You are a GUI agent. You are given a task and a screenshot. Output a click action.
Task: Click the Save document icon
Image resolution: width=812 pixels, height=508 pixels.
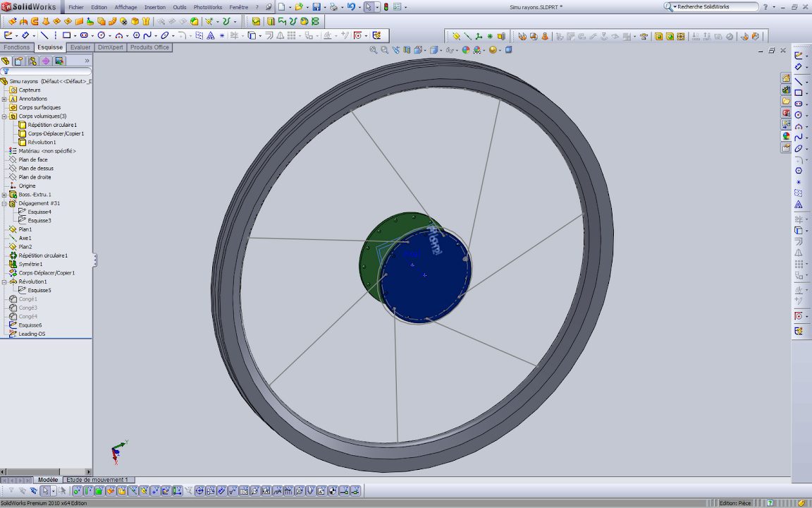pyautogui.click(x=316, y=7)
